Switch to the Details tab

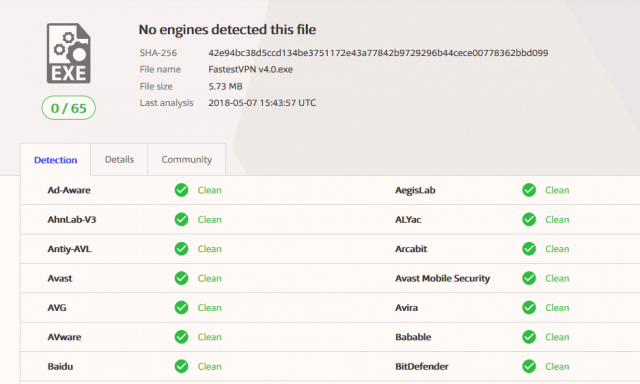point(119,160)
